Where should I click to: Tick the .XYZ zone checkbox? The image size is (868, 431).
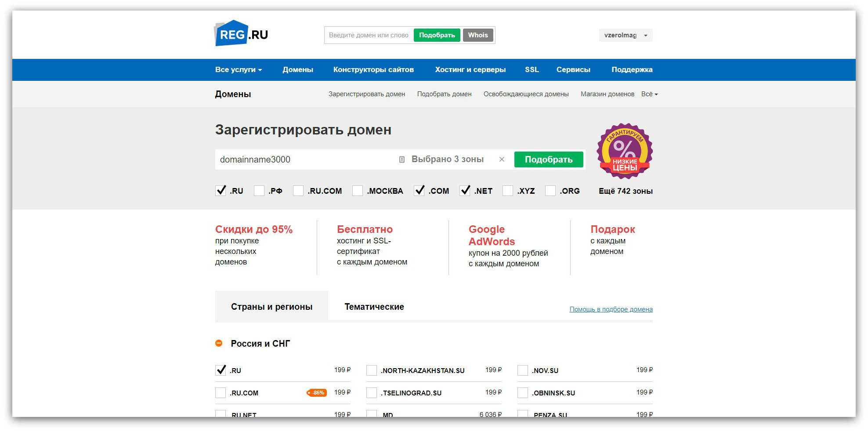[x=508, y=191]
